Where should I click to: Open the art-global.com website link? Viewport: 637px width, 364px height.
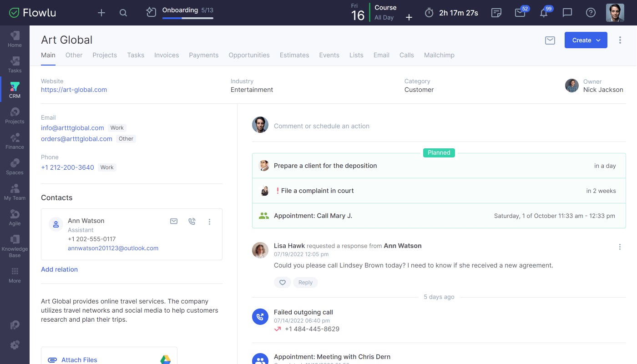coord(74,90)
